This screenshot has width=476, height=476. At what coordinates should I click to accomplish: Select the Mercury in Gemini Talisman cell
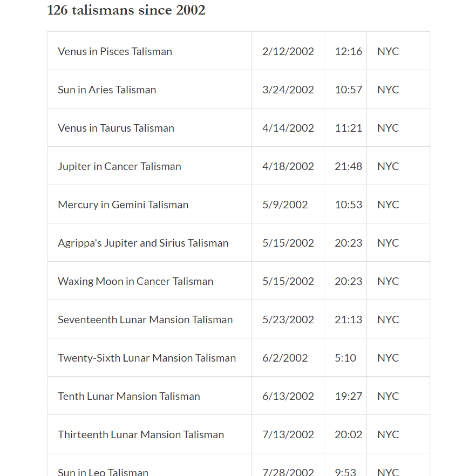click(x=123, y=205)
